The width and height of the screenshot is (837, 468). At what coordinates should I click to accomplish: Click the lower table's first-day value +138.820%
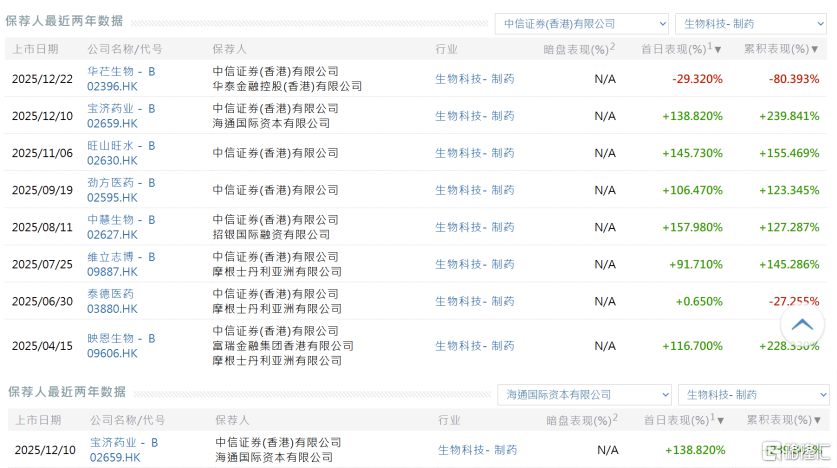(695, 450)
